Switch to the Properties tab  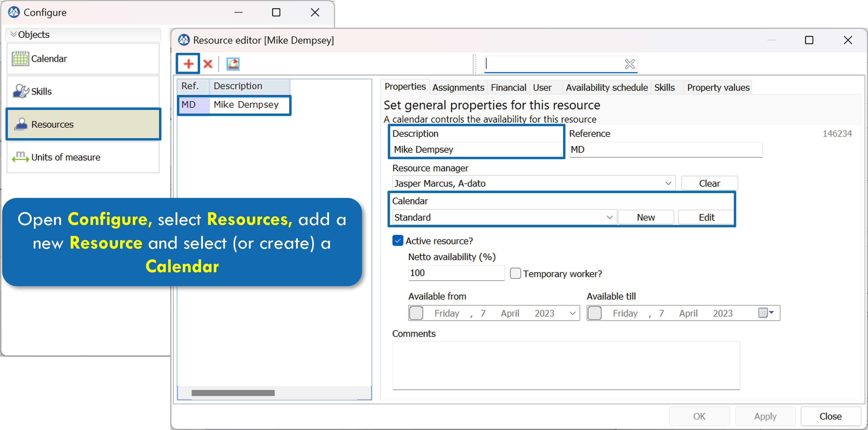(x=405, y=87)
